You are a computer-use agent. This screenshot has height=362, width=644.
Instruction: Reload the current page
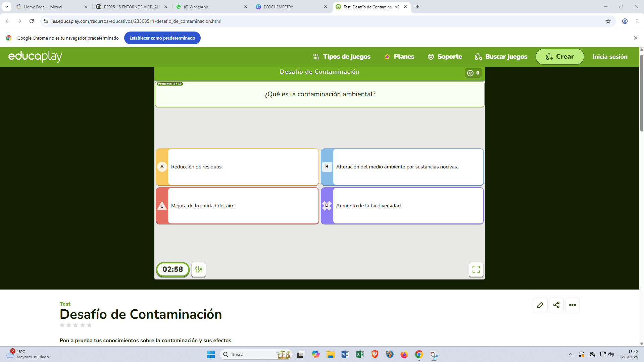click(32, 21)
